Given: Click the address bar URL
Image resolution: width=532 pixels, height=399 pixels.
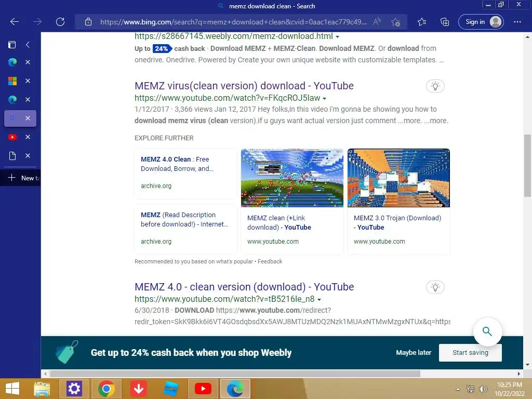Looking at the screenshot, I should pyautogui.click(x=233, y=22).
